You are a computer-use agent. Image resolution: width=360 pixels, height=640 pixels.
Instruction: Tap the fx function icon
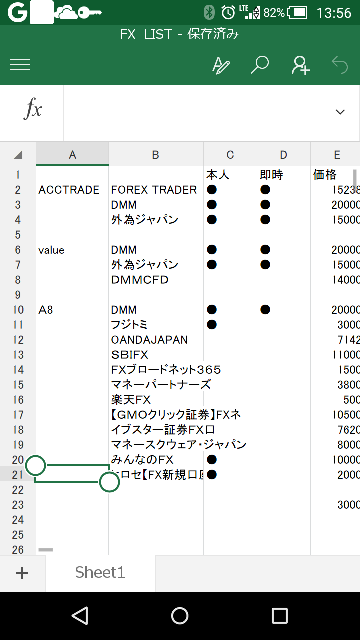pyautogui.click(x=32, y=110)
